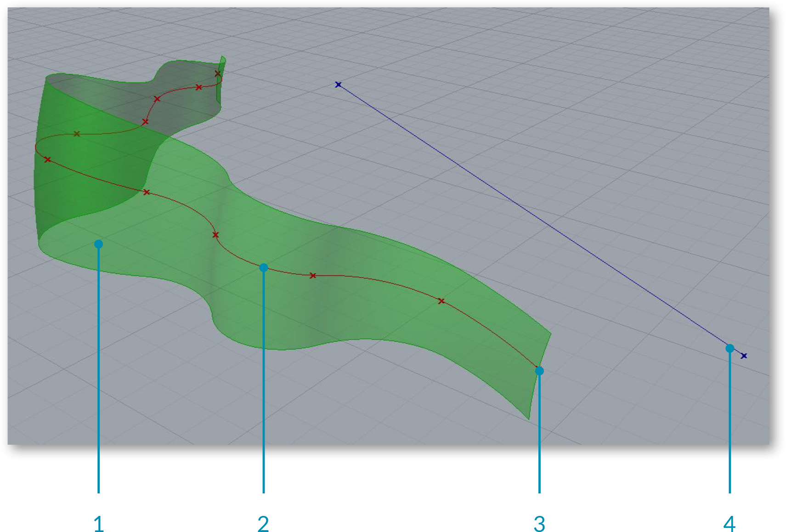The image size is (786, 532).
Task: Select the second red control point from the curve's top end
Action: pyautogui.click(x=198, y=87)
